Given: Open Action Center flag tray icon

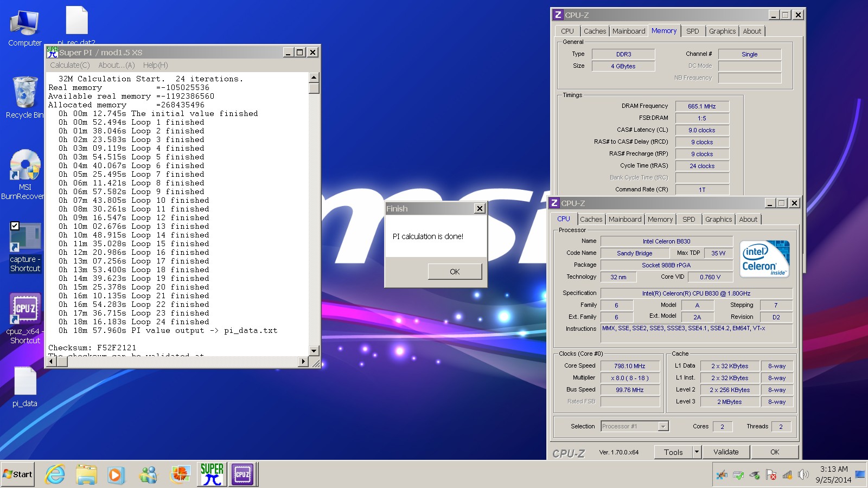Looking at the screenshot, I should pos(771,475).
